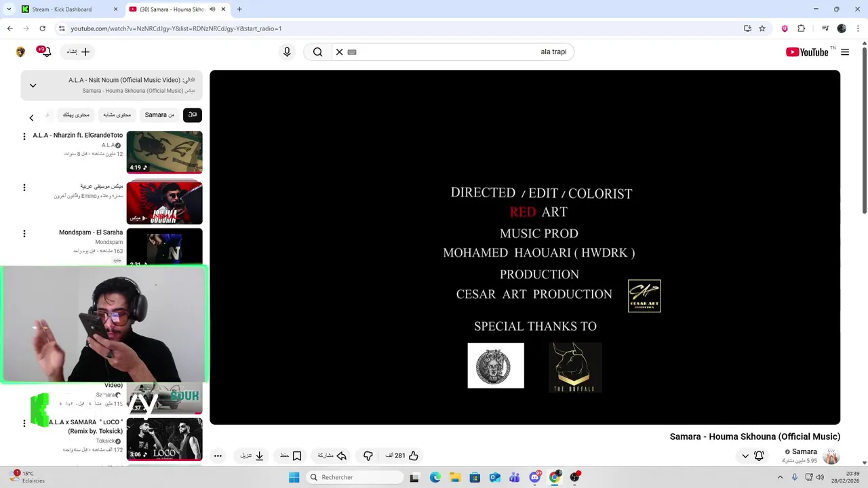Open options for the Arabic music mix
The height and width of the screenshot is (488, 868).
[24, 188]
